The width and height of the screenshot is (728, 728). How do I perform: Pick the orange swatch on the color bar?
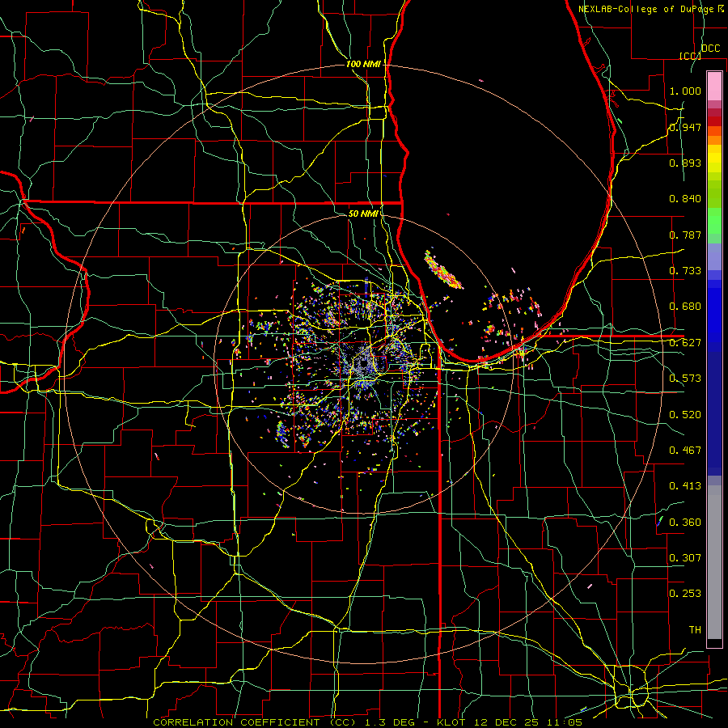tap(714, 140)
